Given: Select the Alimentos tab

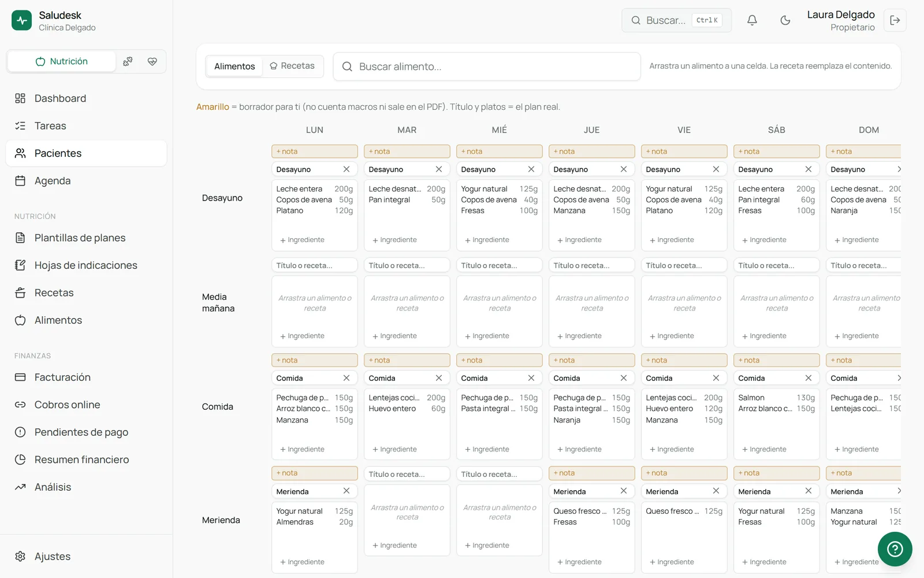Looking at the screenshot, I should point(234,66).
